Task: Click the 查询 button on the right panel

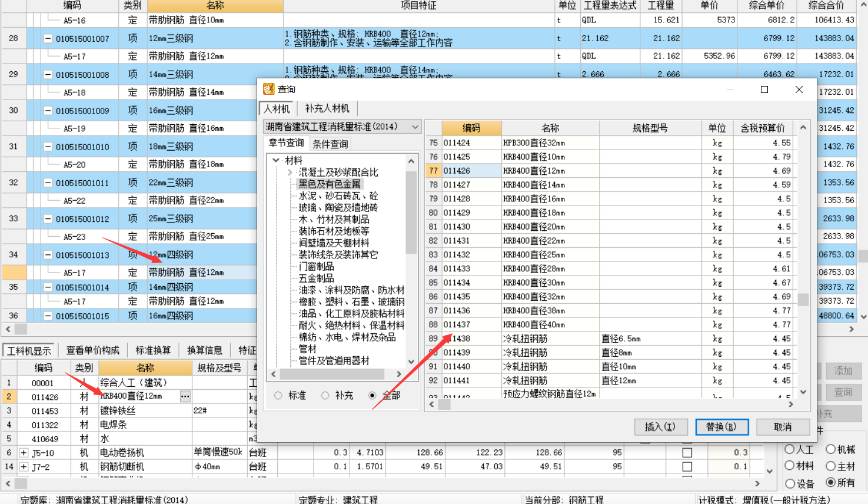Action: pos(843,392)
